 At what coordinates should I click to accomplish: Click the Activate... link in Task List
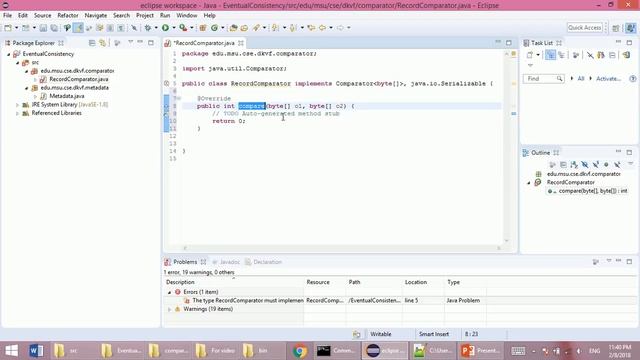(608, 78)
